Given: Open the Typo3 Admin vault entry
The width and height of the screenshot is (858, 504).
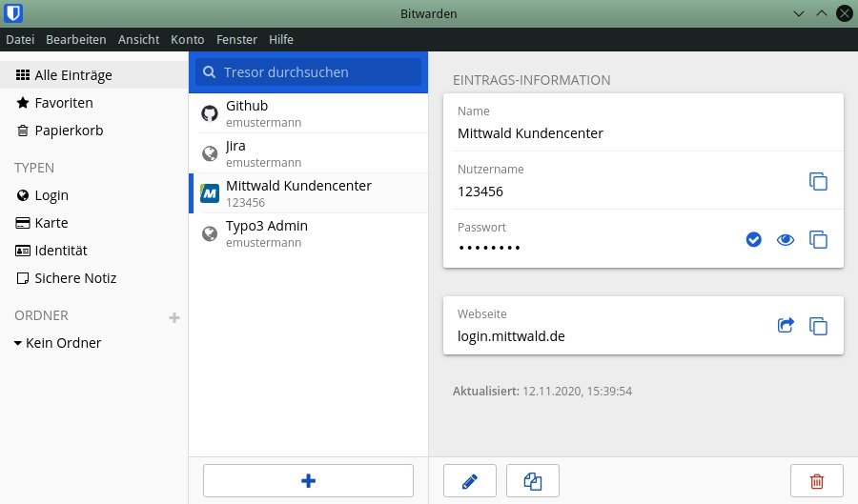Looking at the screenshot, I should [x=309, y=233].
